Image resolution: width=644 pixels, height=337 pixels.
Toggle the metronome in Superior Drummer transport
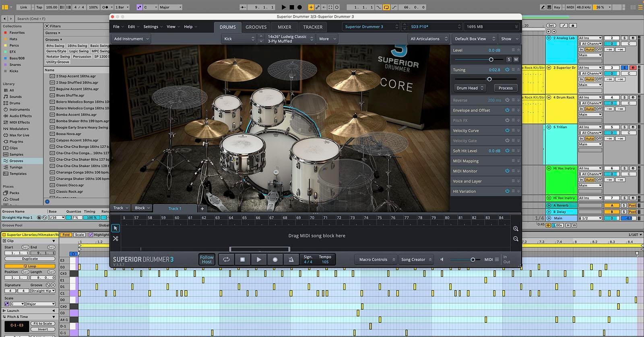pos(291,259)
